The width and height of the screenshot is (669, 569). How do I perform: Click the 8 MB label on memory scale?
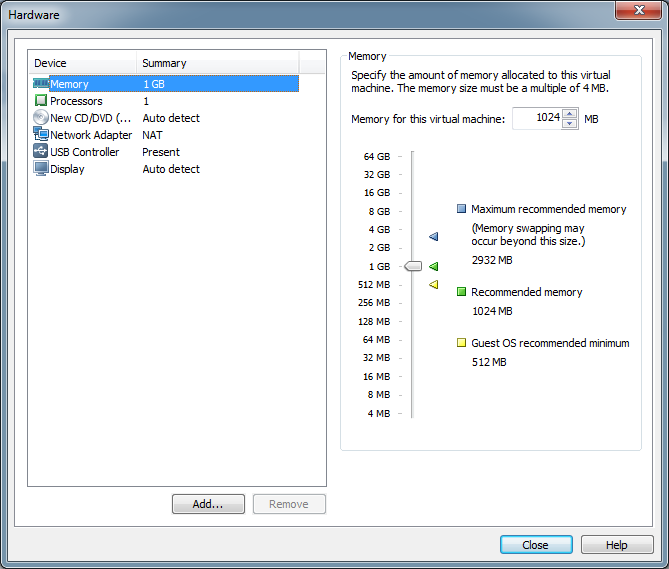tap(379, 395)
